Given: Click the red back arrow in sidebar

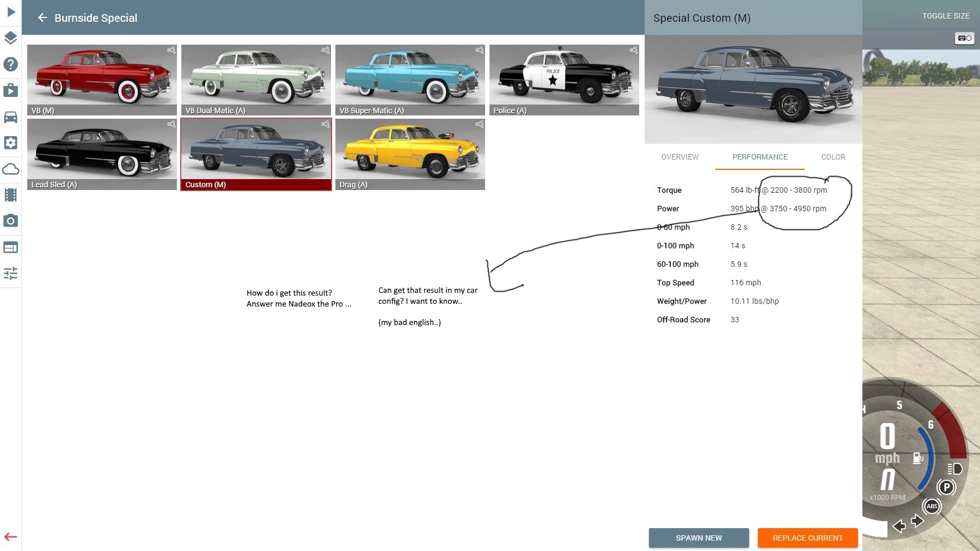Looking at the screenshot, I should click(10, 537).
